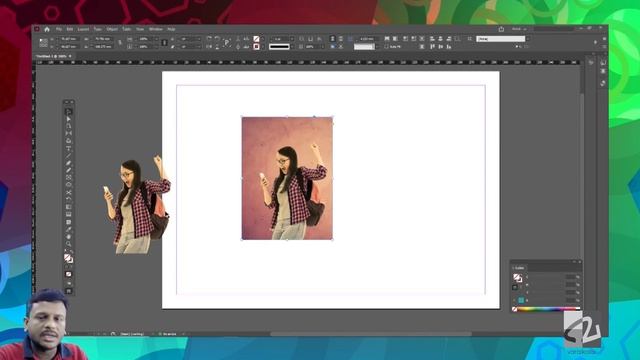
Task: Open the Object menu
Action: point(112,29)
